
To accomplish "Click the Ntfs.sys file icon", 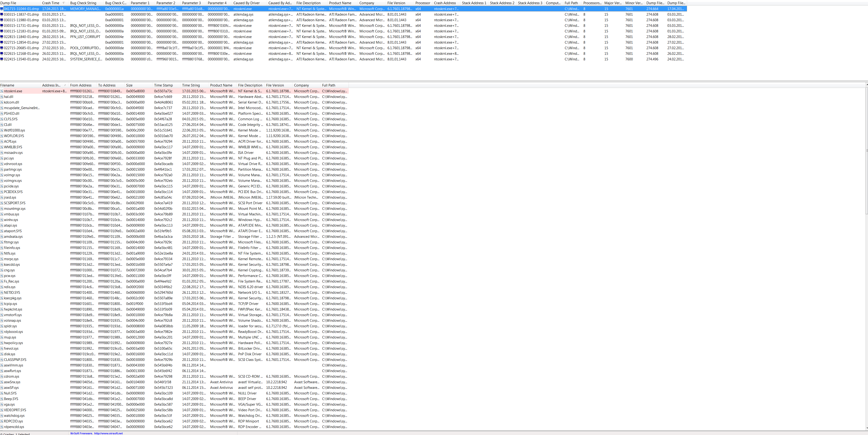I will pyautogui.click(x=2, y=254).
